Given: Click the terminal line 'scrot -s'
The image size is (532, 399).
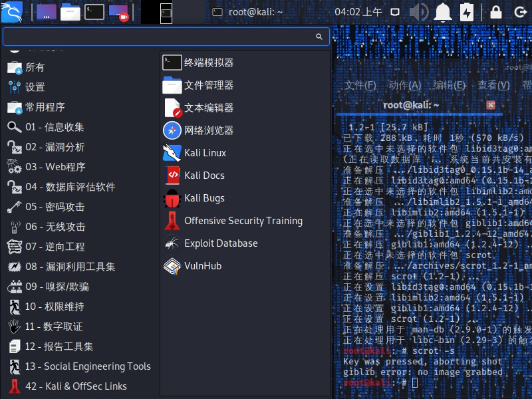Looking at the screenshot, I should (434, 351).
